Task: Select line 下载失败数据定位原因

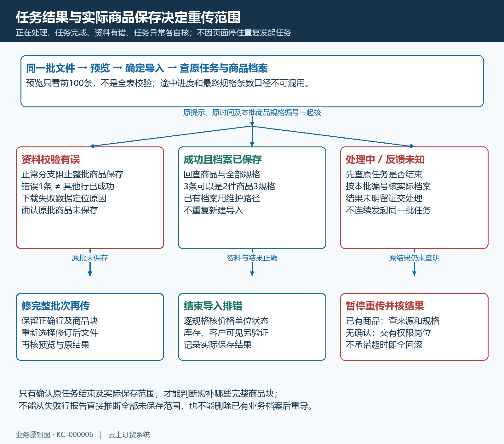Action: click(64, 198)
